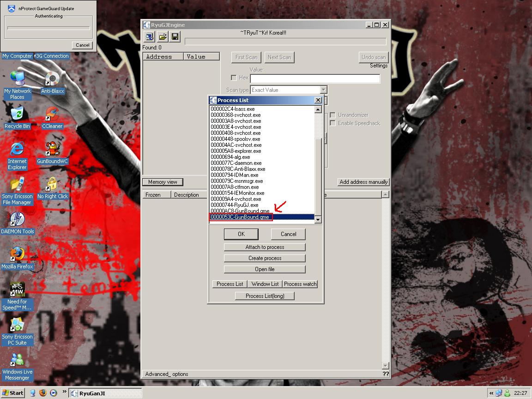Viewport: 532px width, 399px height.
Task: Launch the Anti-Blaxx desktop shortcut
Action: pos(52,83)
